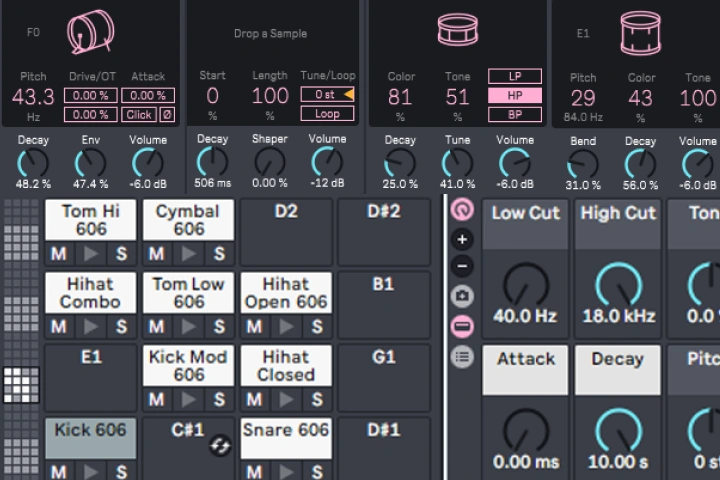Click the kick drum icon
This screenshot has height=480, width=720.
click(x=90, y=32)
